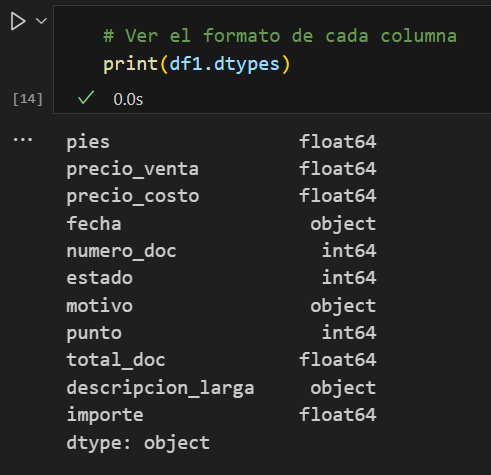The height and width of the screenshot is (475, 491).
Task: Click the numero_doc output row
Action: [x=221, y=251]
